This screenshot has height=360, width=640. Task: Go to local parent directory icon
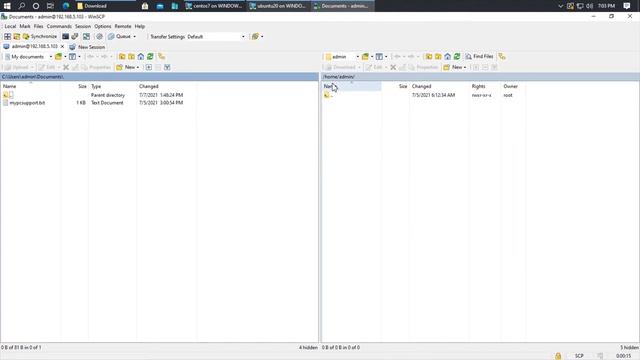pyautogui.click(x=122, y=57)
